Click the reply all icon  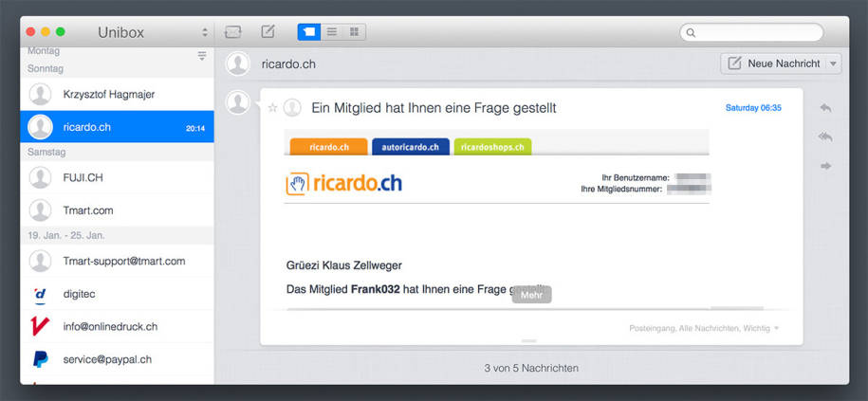click(825, 137)
